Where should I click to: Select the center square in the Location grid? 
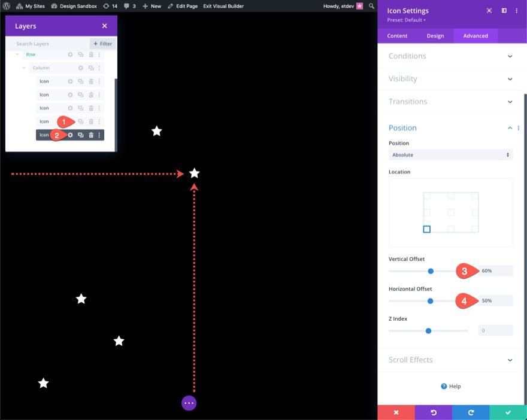pos(452,212)
